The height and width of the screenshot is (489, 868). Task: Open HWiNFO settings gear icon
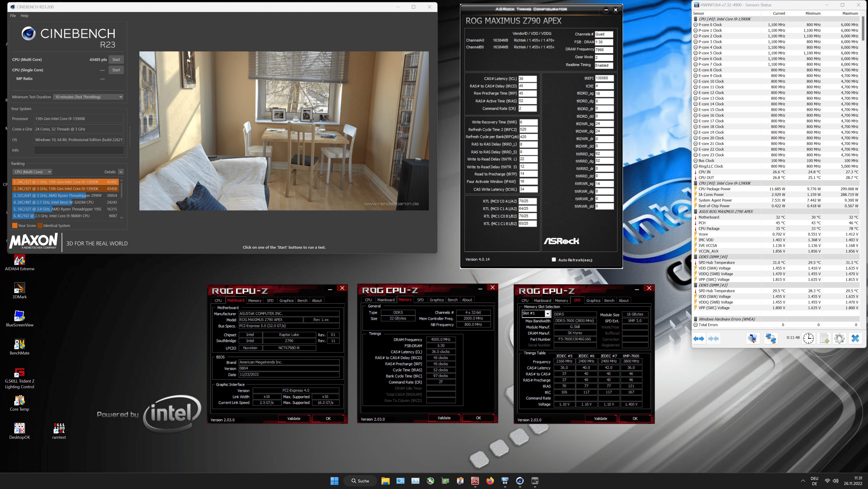839,338
